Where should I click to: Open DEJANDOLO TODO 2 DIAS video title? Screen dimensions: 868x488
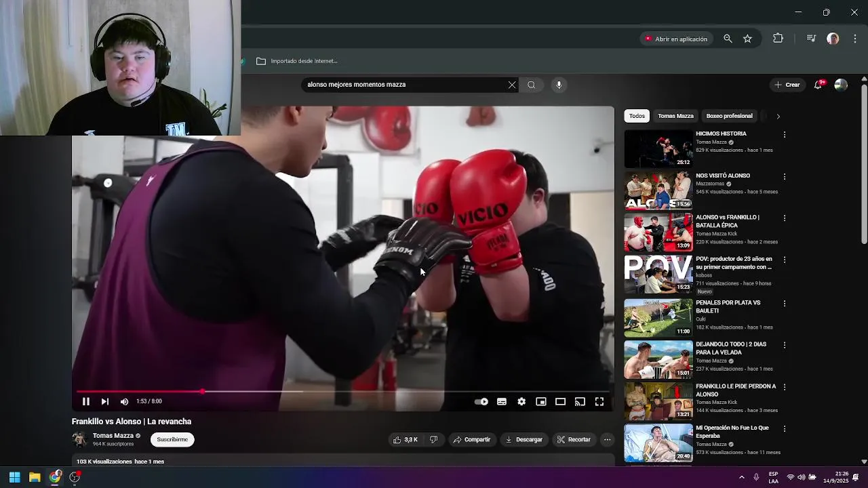(731, 348)
